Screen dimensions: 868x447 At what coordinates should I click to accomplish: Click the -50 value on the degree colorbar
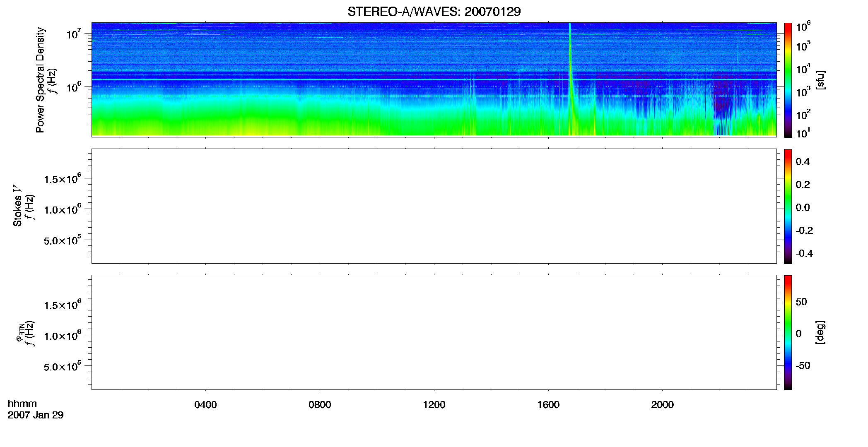point(803,366)
